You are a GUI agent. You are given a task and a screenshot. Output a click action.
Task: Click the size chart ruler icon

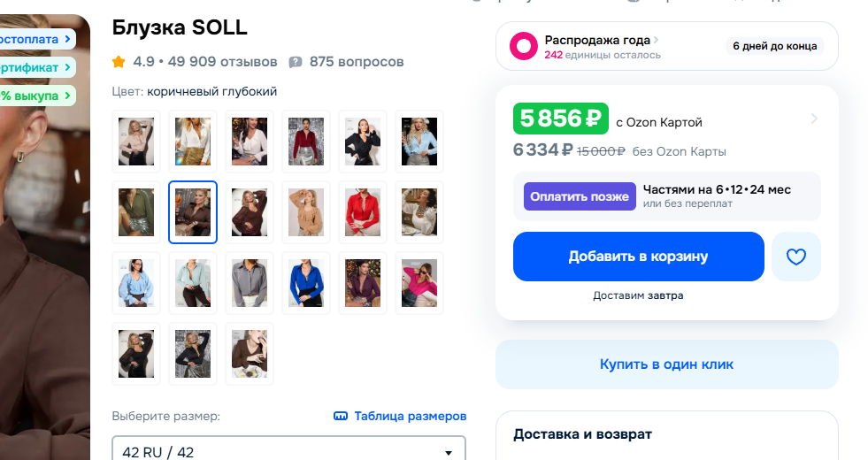[x=341, y=416]
